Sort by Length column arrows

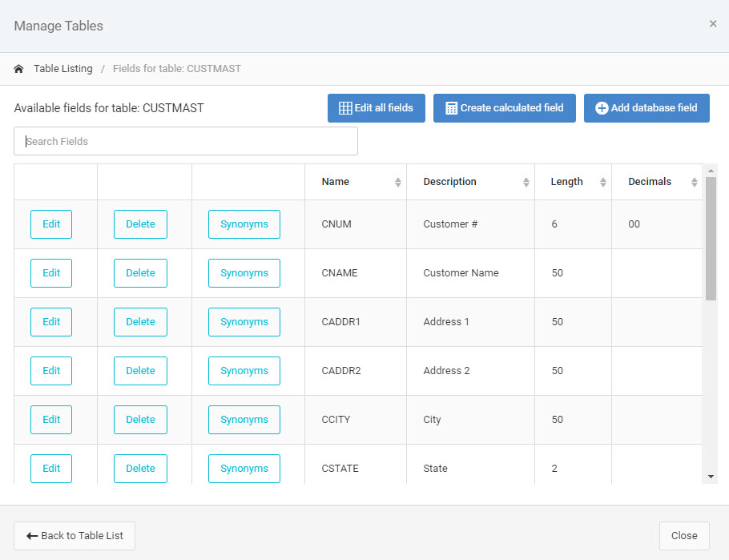603,182
